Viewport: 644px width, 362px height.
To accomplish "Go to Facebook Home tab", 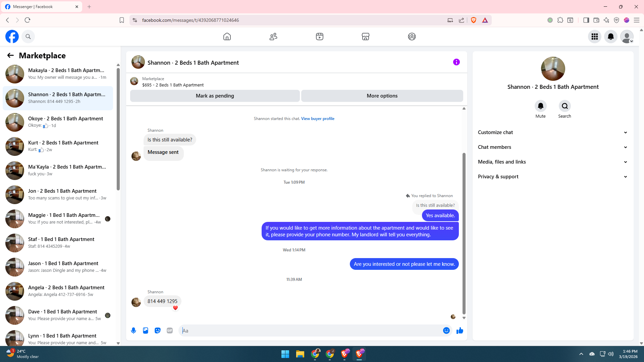I will pyautogui.click(x=227, y=37).
